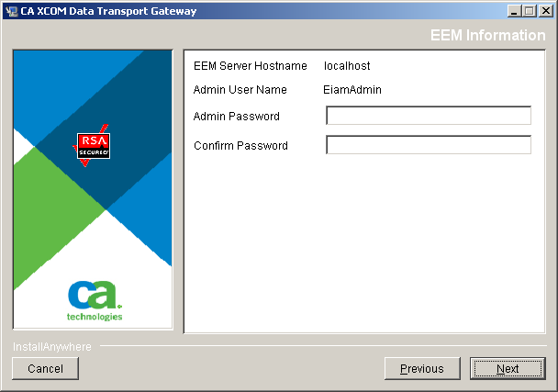Screen dimensions: 558x392
Task: Proceed with the Next button
Action: [x=508, y=368]
